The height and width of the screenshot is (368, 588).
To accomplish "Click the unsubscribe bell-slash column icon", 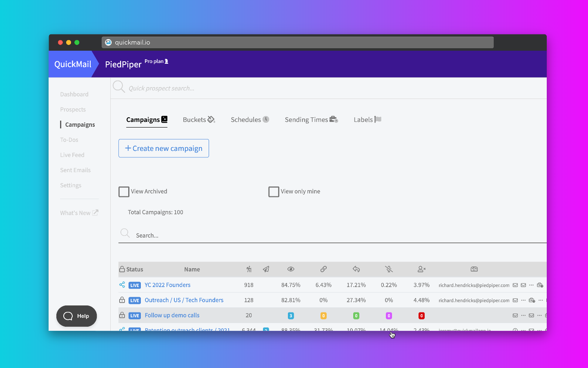I will coord(389,269).
